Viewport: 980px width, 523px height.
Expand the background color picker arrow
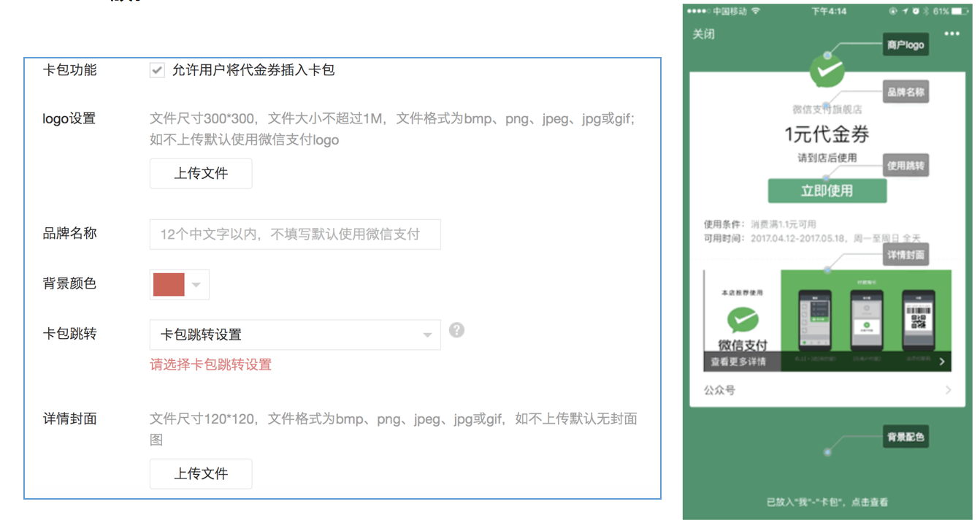coord(196,285)
